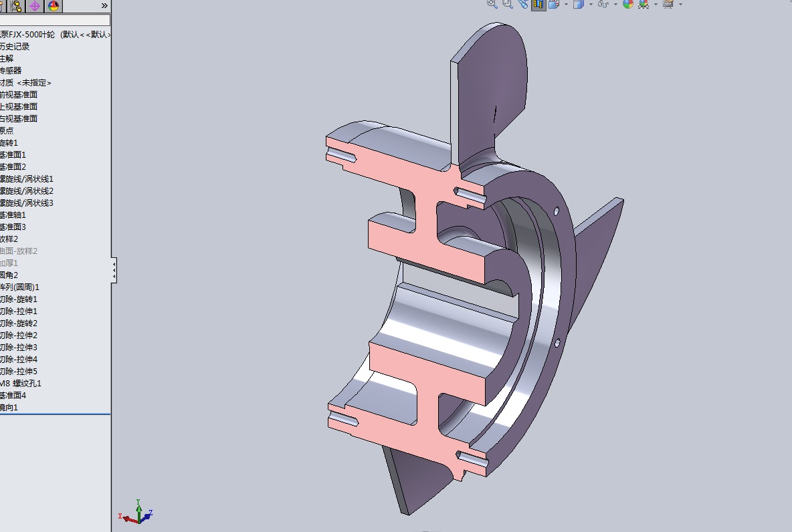792x532 pixels.
Task: Select the 基准面3 feature
Action: 13,227
